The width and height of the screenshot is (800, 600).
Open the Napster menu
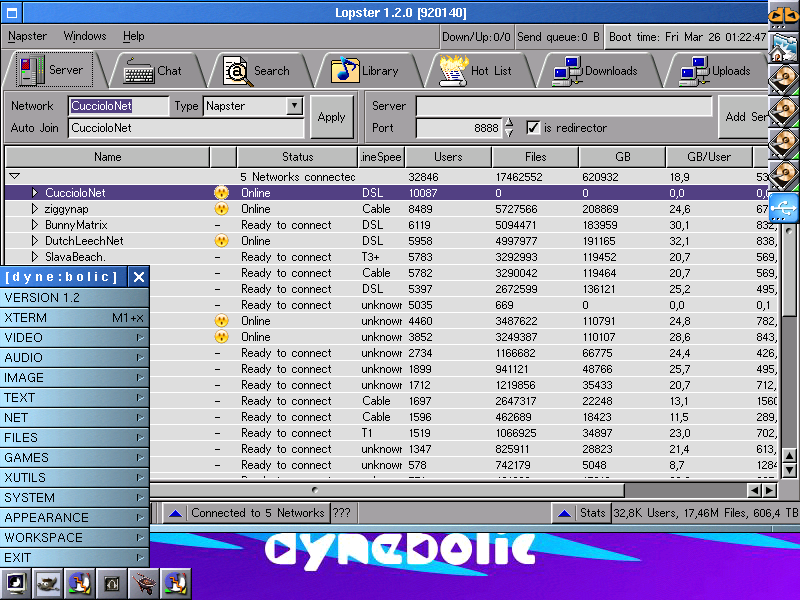[x=28, y=36]
